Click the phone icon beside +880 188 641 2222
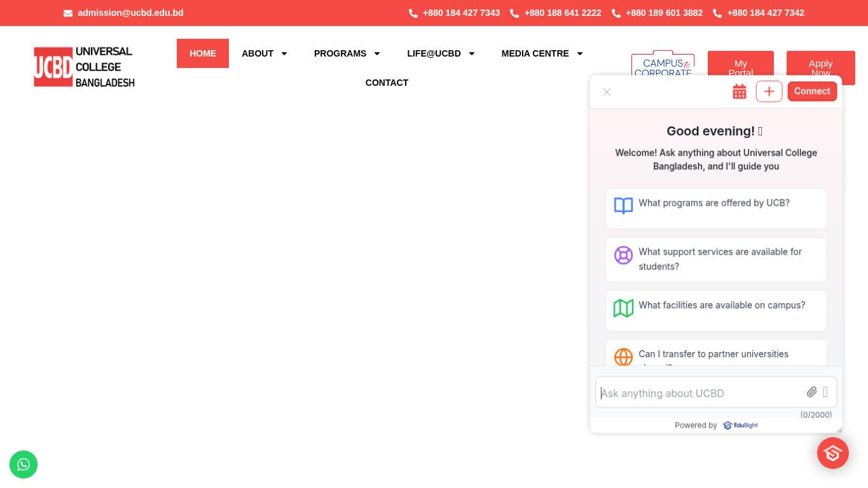Screen dimensions: 868x488 click(x=514, y=13)
